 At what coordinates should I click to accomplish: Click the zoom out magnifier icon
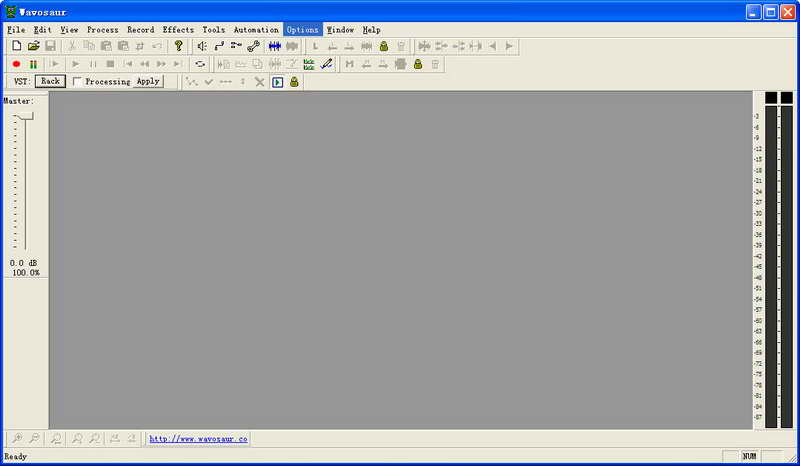34,438
